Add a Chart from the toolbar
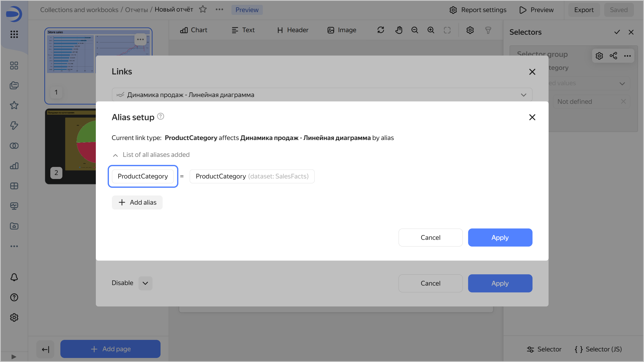 (x=194, y=30)
